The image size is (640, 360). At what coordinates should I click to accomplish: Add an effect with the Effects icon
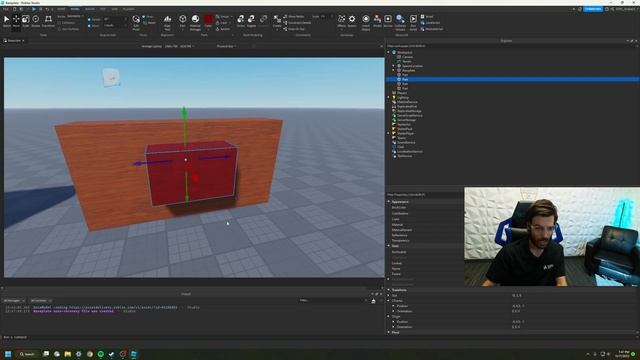point(341,21)
